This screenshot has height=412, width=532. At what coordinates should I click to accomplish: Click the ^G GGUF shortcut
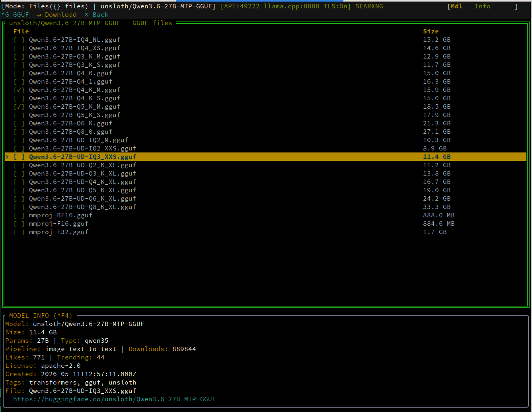pyautogui.click(x=15, y=15)
